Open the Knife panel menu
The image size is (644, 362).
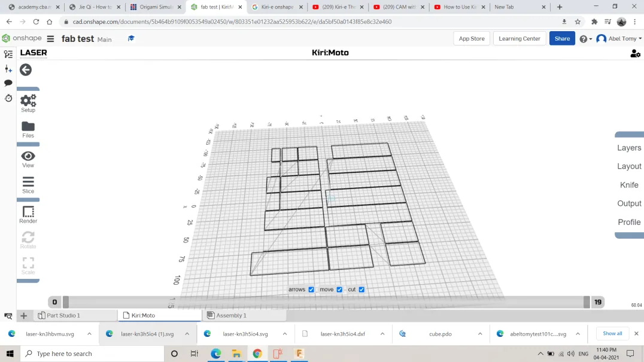[x=629, y=185]
